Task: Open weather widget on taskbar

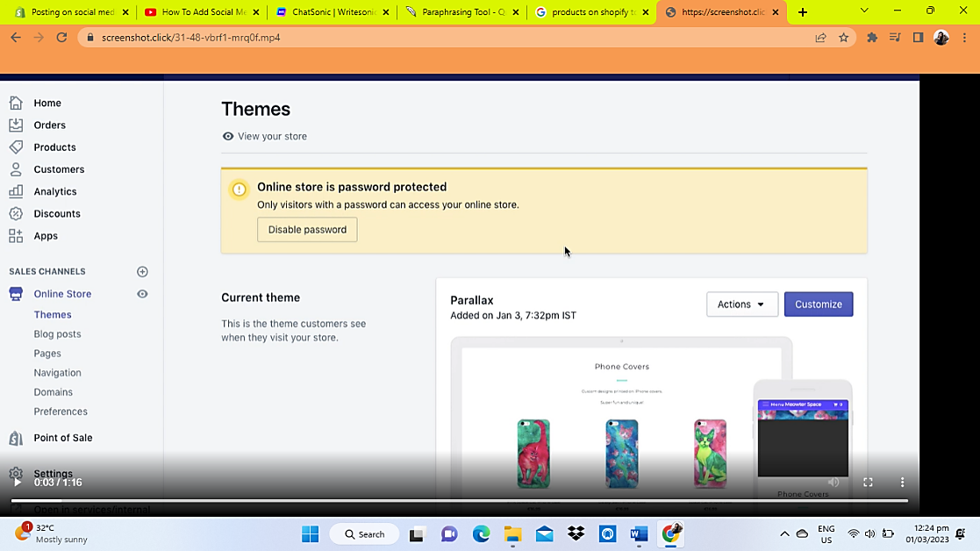Action: [x=51, y=533]
